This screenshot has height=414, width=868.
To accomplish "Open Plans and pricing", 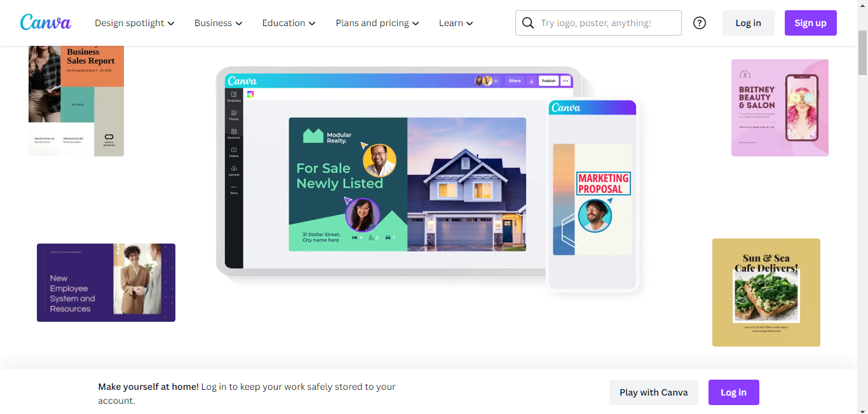I will click(377, 22).
